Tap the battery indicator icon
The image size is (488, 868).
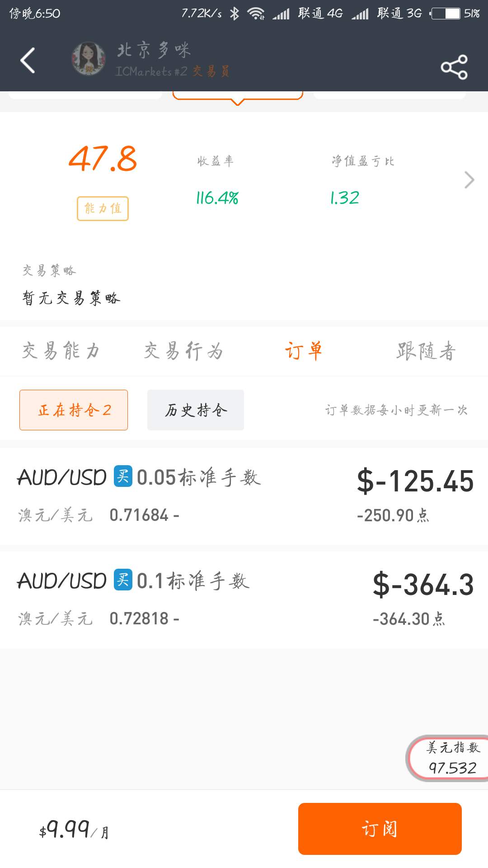point(446,14)
